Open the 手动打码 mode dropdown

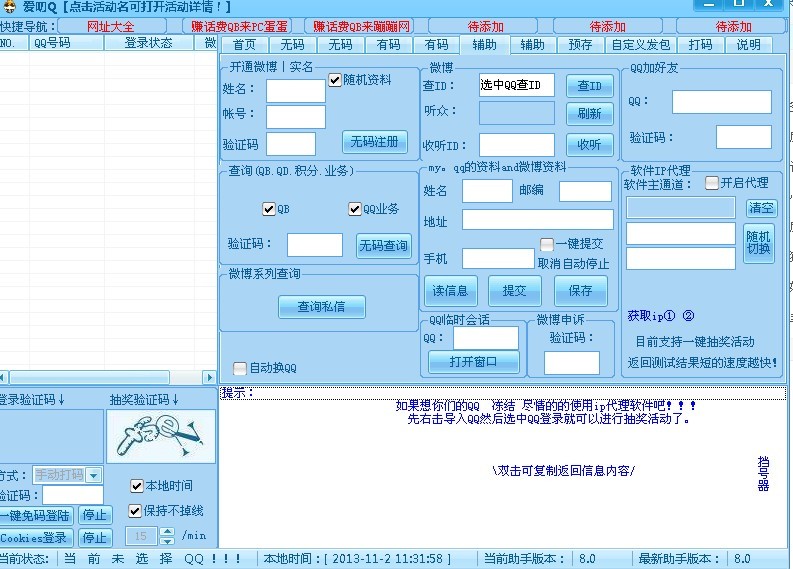tap(94, 475)
